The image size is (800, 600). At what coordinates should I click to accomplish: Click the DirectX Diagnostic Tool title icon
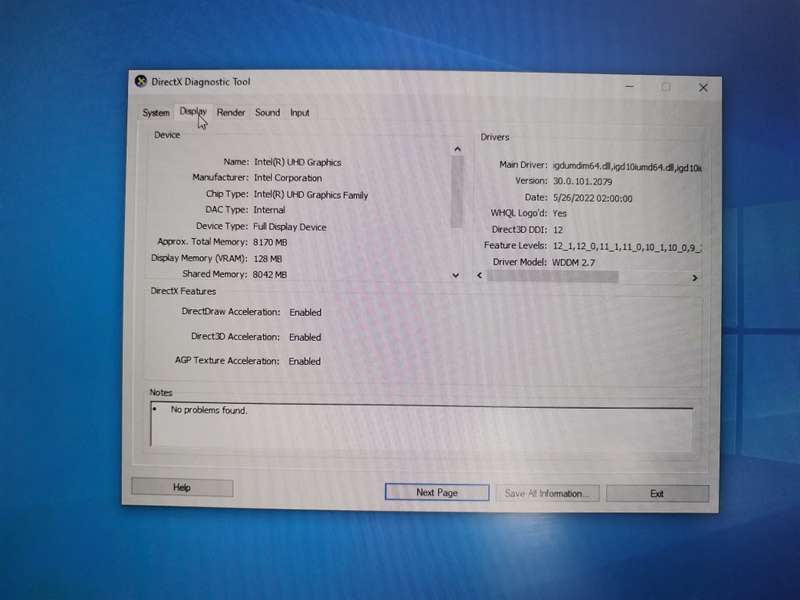[x=141, y=81]
